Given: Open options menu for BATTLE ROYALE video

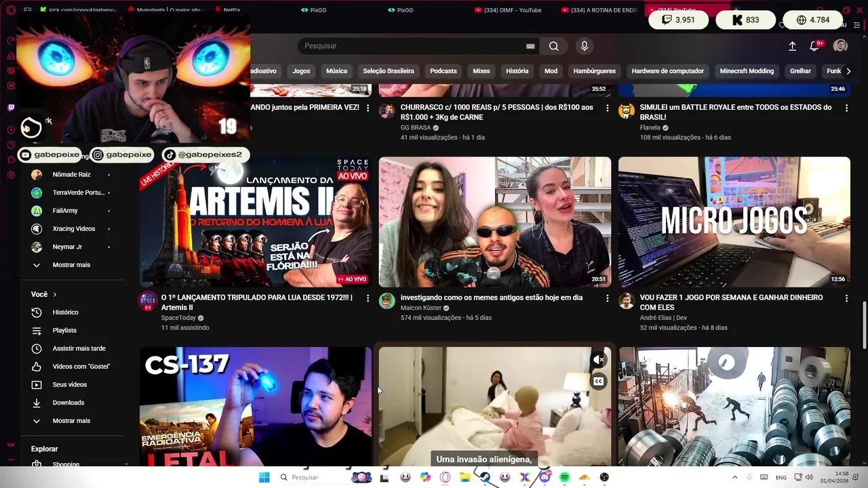Looking at the screenshot, I should click(846, 108).
